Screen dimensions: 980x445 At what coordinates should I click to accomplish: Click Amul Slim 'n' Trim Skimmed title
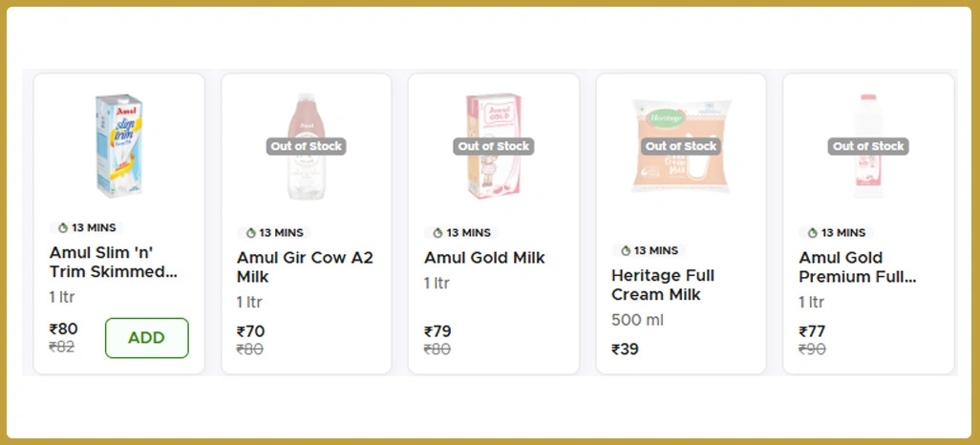click(114, 262)
